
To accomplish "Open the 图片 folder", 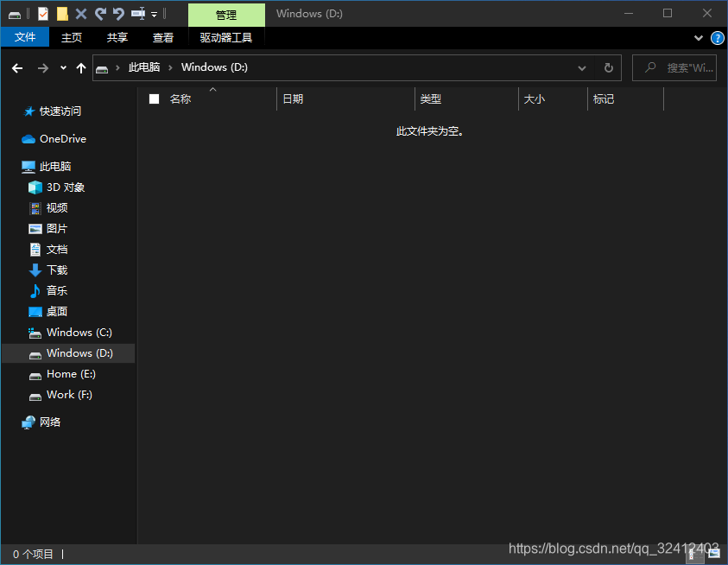I will pyautogui.click(x=57, y=229).
